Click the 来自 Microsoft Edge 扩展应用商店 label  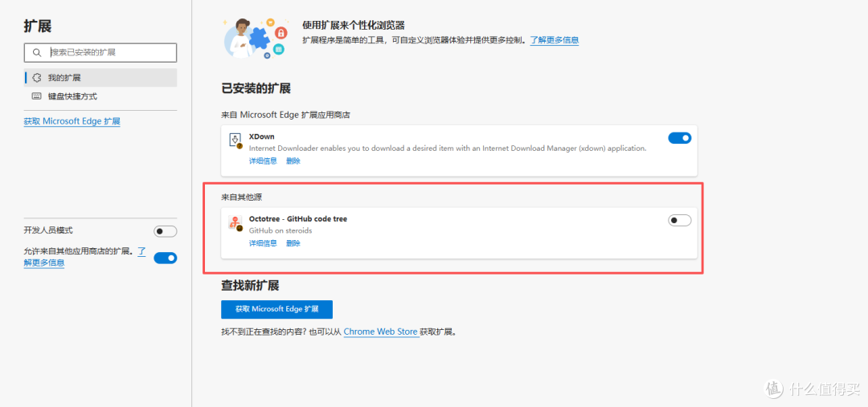click(285, 115)
